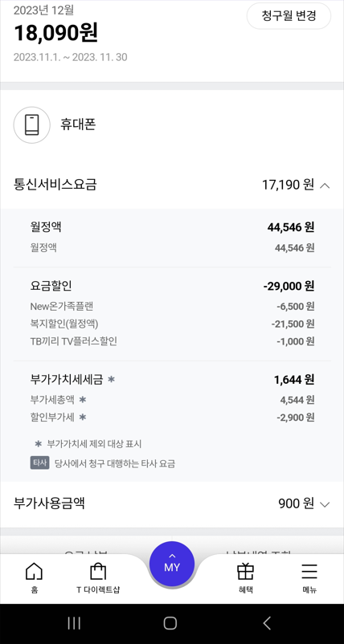Tap the 17,190 원 amount
Viewport: 344px width, 644px height.
288,185
